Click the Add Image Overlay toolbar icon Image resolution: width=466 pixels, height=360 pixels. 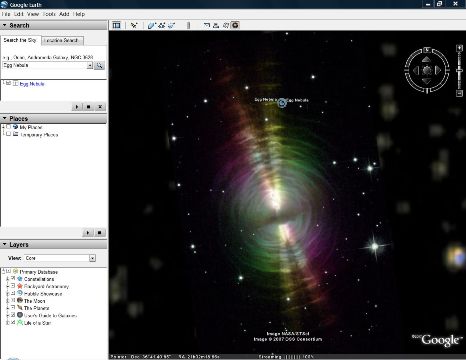tap(172, 25)
